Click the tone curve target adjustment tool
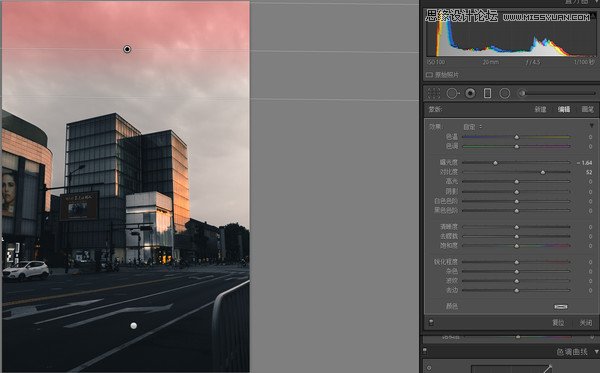600x373 pixels. pos(429,368)
